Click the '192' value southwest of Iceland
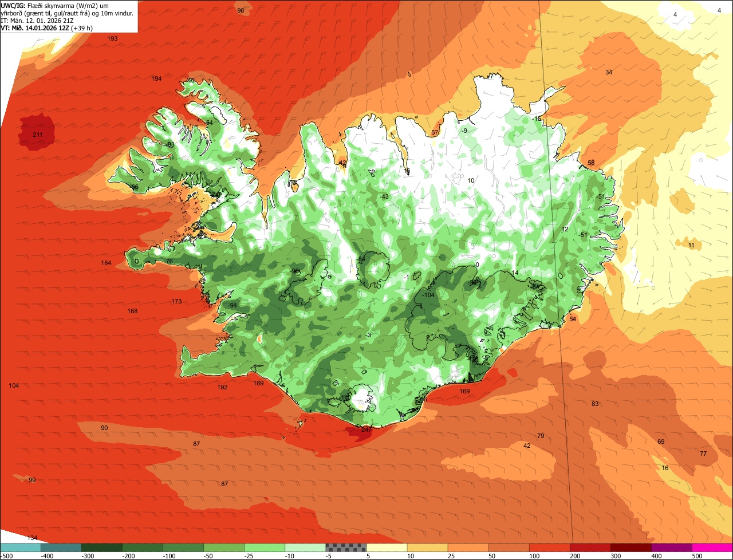The height and width of the screenshot is (560, 733). click(222, 387)
